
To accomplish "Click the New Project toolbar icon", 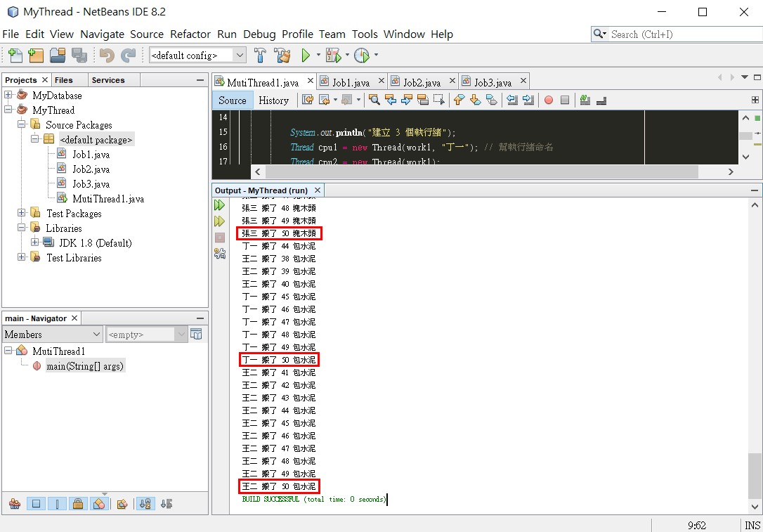I will click(x=36, y=56).
